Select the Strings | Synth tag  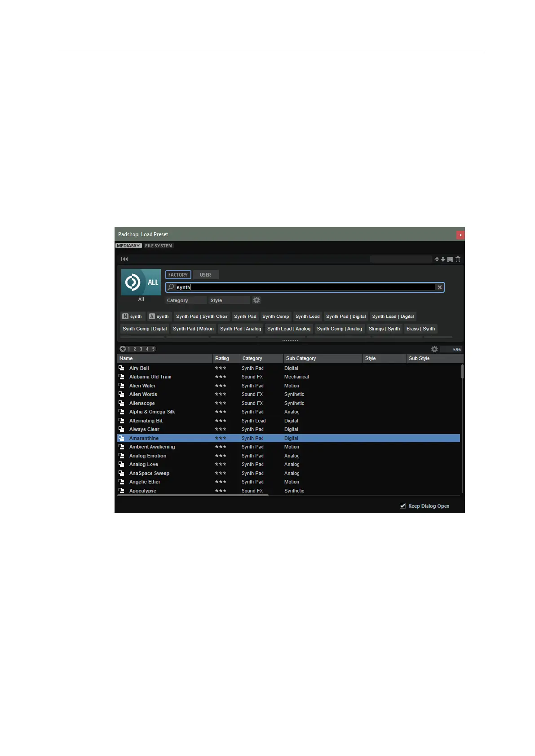pyautogui.click(x=384, y=329)
